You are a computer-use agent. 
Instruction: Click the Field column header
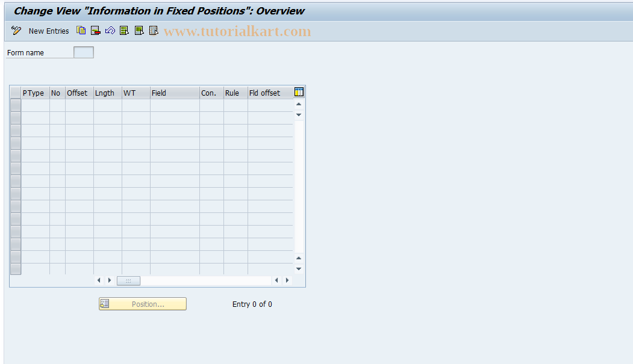pos(175,93)
